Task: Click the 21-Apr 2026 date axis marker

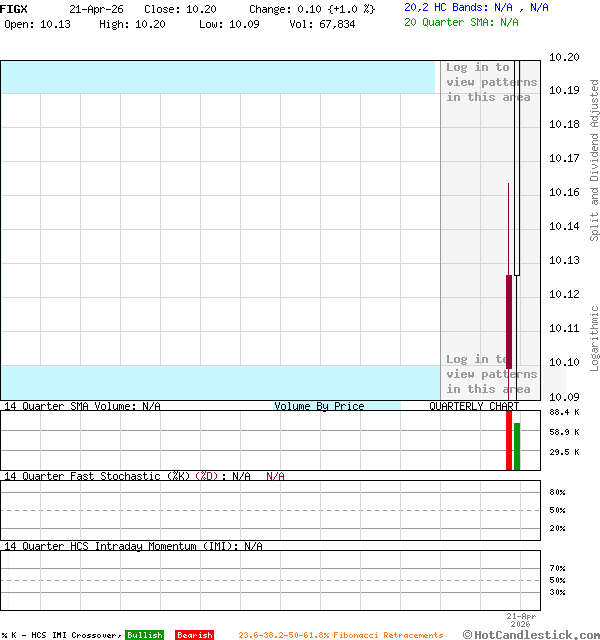Action: click(x=521, y=620)
